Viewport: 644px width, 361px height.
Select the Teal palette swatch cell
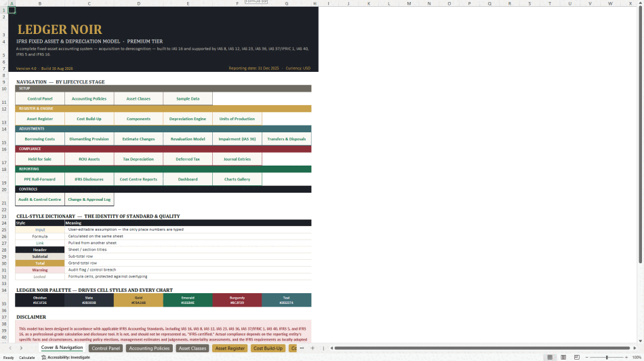point(286,300)
